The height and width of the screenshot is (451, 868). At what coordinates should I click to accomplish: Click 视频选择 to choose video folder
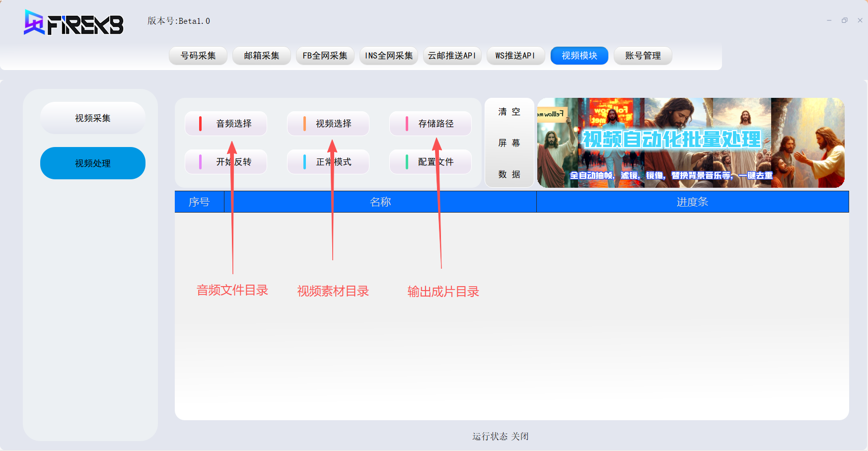[328, 124]
